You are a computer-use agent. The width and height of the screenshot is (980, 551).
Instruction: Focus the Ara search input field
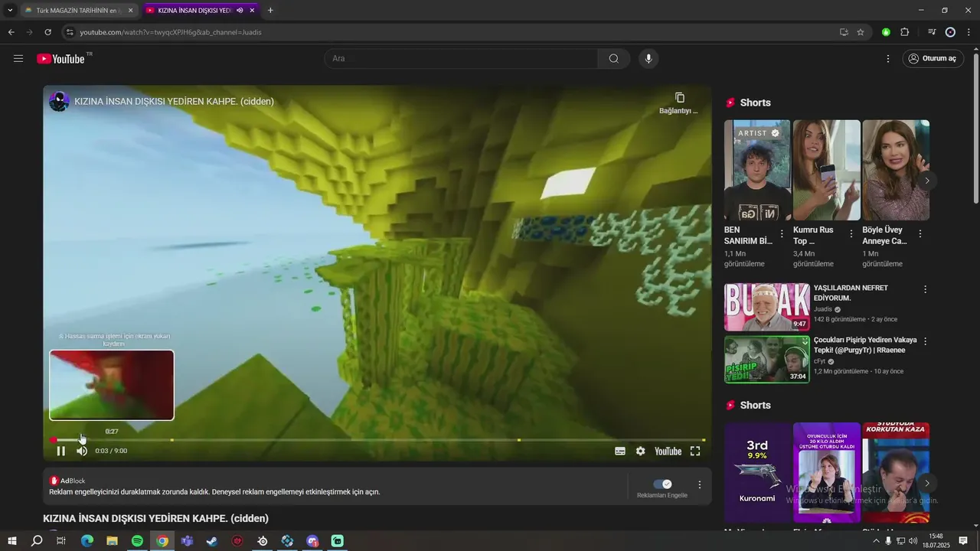point(461,59)
